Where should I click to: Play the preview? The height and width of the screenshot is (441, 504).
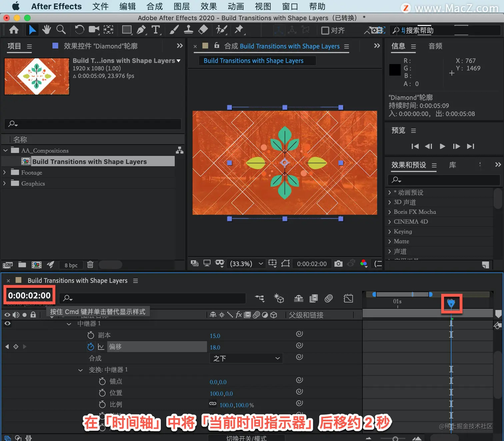tap(442, 146)
